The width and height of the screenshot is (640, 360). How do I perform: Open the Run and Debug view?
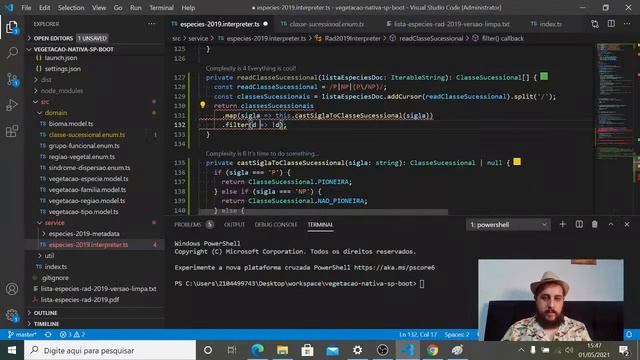pyautogui.click(x=12, y=105)
